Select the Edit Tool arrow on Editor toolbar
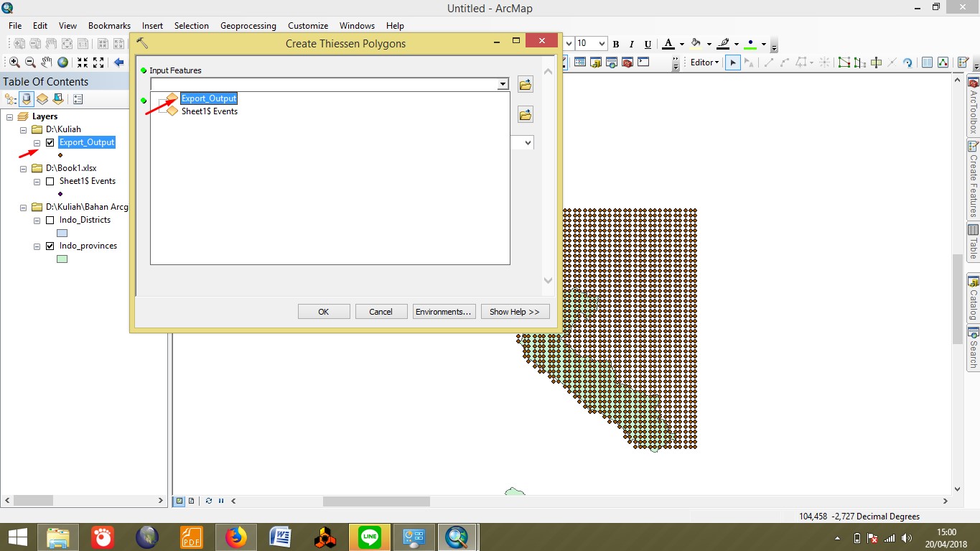This screenshot has width=980, height=551. pyautogui.click(x=733, y=62)
